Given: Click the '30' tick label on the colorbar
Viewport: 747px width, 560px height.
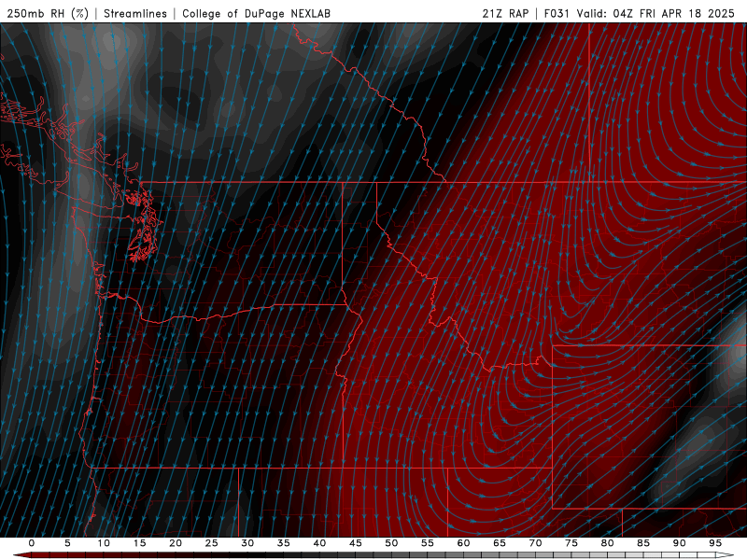Looking at the screenshot, I should coord(247,543).
